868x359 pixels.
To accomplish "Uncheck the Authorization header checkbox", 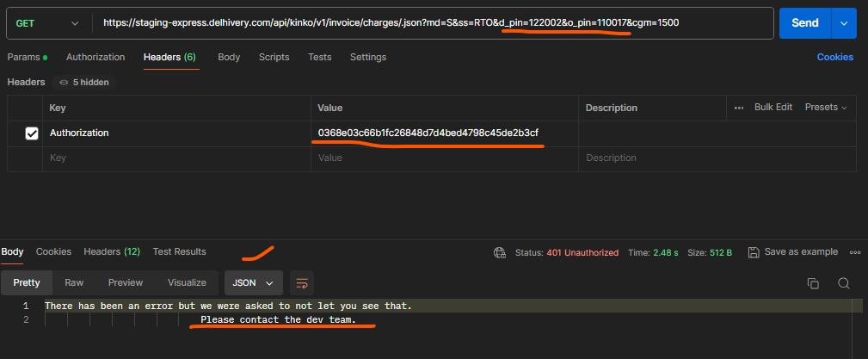I will click(x=32, y=133).
